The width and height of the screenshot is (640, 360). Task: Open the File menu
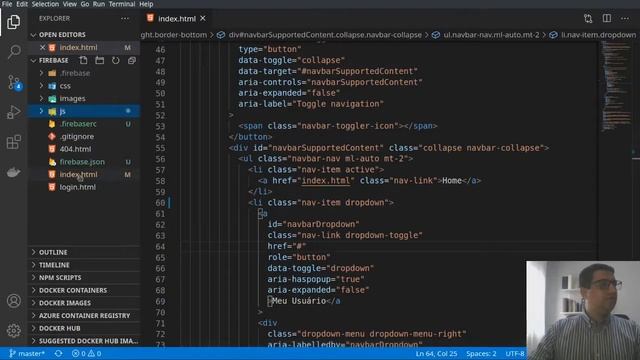(7, 4)
